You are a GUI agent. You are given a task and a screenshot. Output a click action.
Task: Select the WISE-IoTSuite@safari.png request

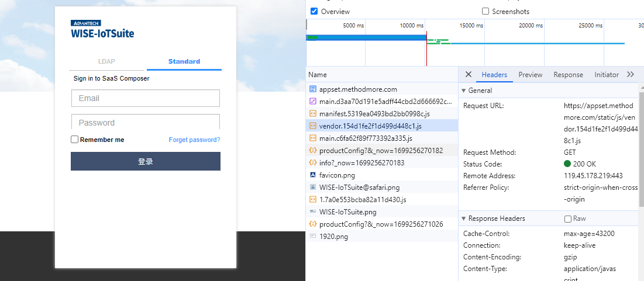tap(382, 188)
